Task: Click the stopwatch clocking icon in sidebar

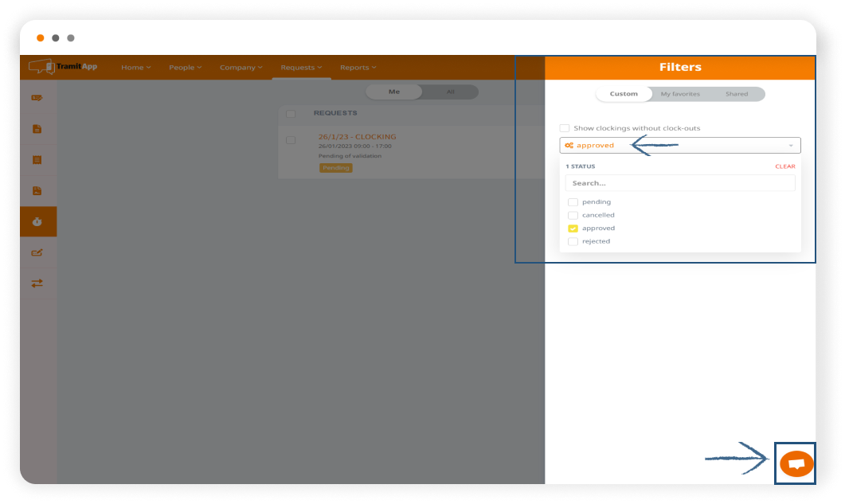Action: 37,221
